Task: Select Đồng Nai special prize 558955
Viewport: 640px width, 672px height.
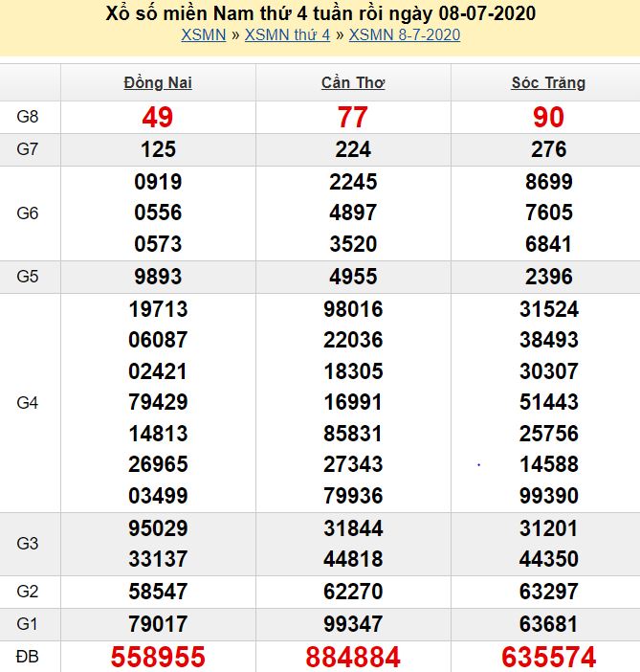Action: (158, 657)
